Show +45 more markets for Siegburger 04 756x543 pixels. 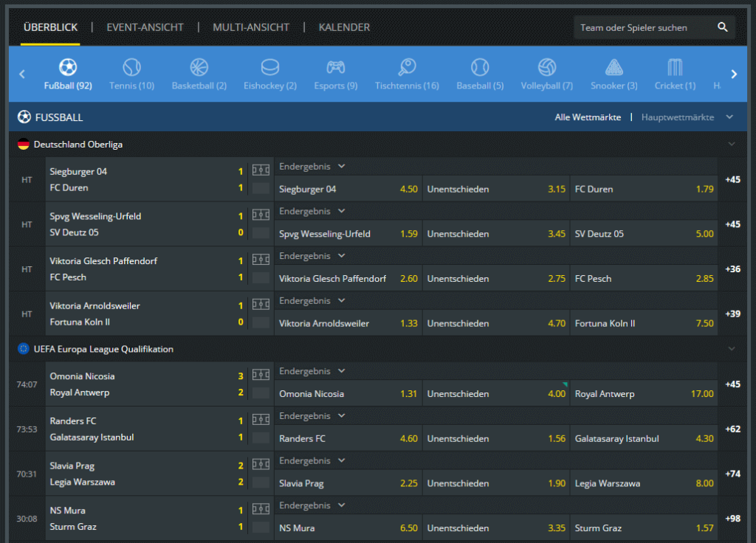coord(732,179)
